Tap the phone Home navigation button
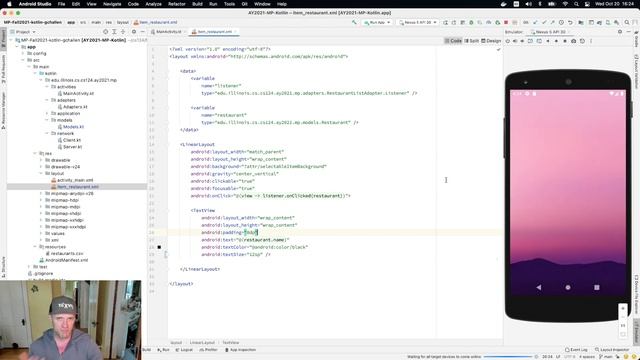This screenshot has width=640, height=360. click(568, 287)
